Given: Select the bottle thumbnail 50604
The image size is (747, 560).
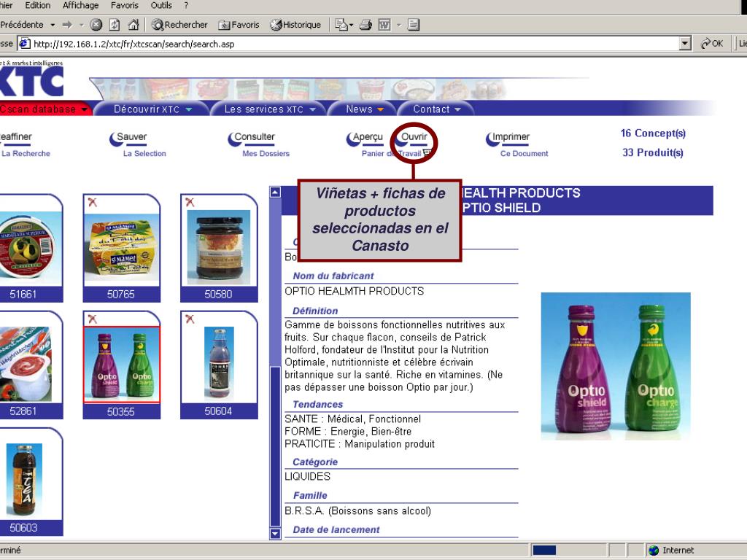Looking at the screenshot, I should pyautogui.click(x=219, y=363).
